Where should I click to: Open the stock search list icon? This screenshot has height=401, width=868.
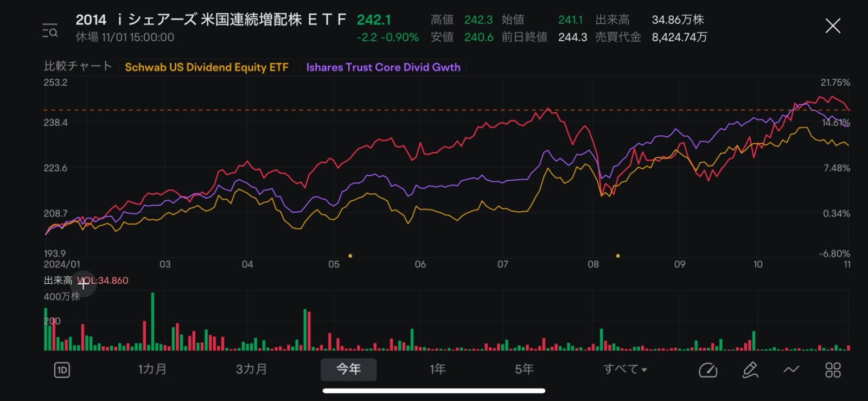[50, 30]
